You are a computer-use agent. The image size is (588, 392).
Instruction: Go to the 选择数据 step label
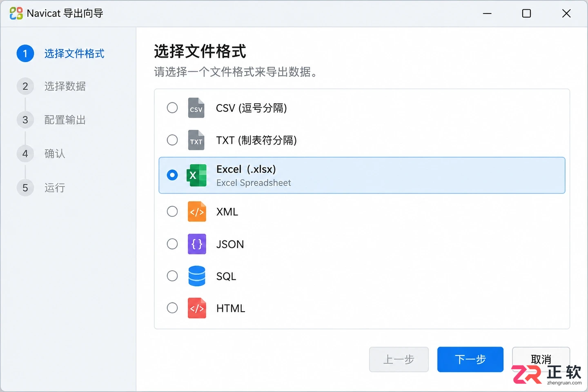pyautogui.click(x=65, y=86)
